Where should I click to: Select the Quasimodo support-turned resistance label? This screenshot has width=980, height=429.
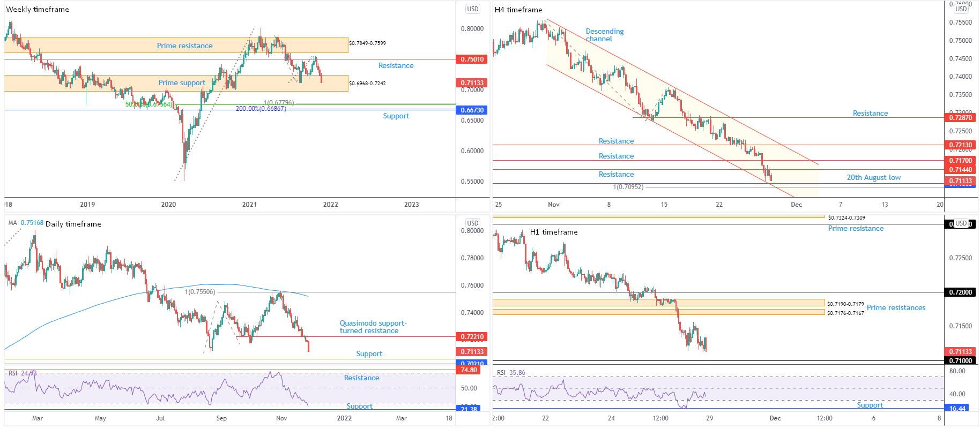click(x=373, y=327)
